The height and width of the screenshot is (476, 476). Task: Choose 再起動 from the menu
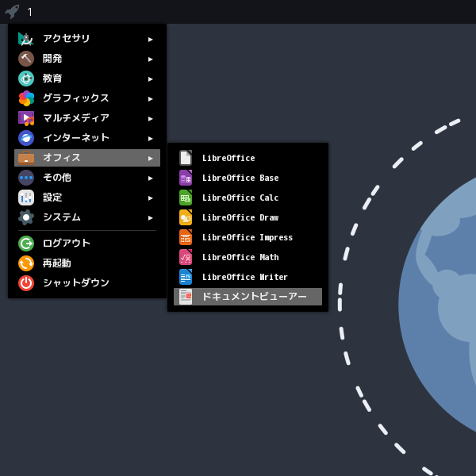tap(87, 263)
